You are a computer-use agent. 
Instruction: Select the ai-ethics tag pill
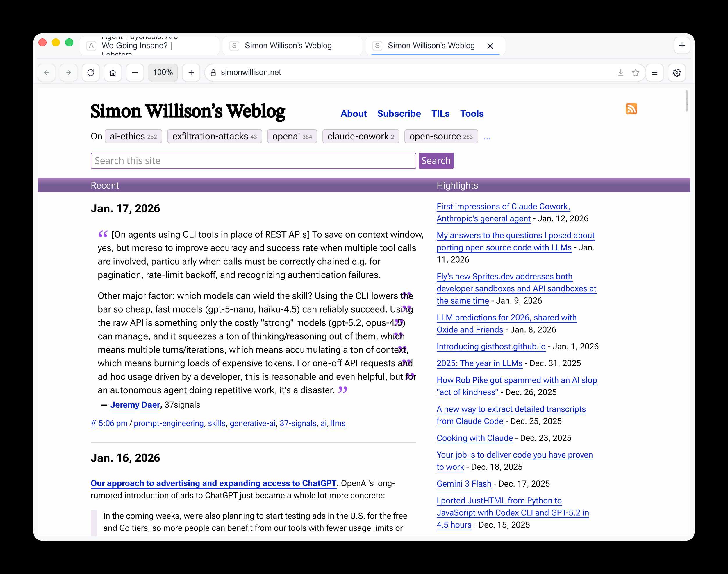(x=133, y=136)
